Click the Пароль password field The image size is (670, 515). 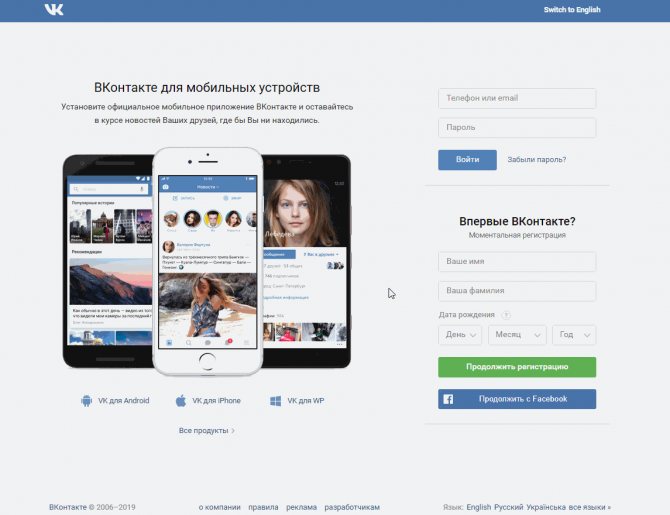517,128
